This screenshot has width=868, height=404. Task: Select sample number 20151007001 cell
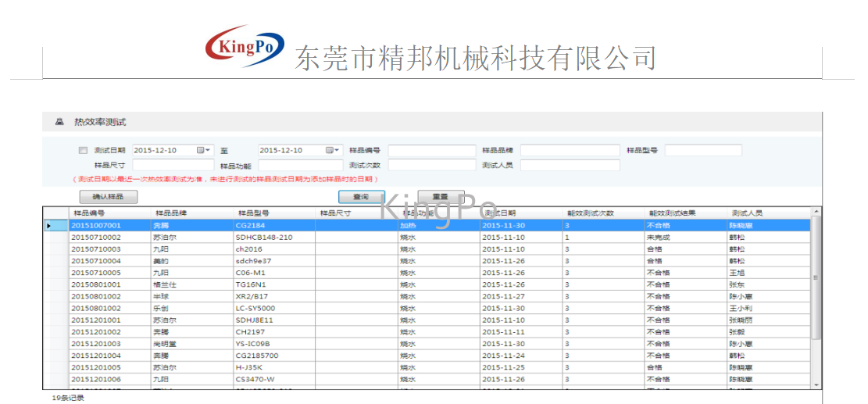pos(109,225)
